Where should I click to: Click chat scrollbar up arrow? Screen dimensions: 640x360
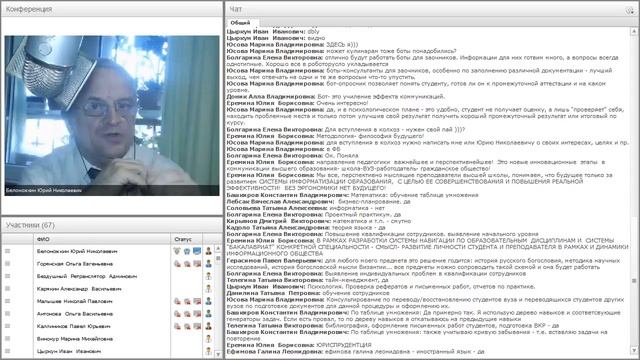pos(633,31)
